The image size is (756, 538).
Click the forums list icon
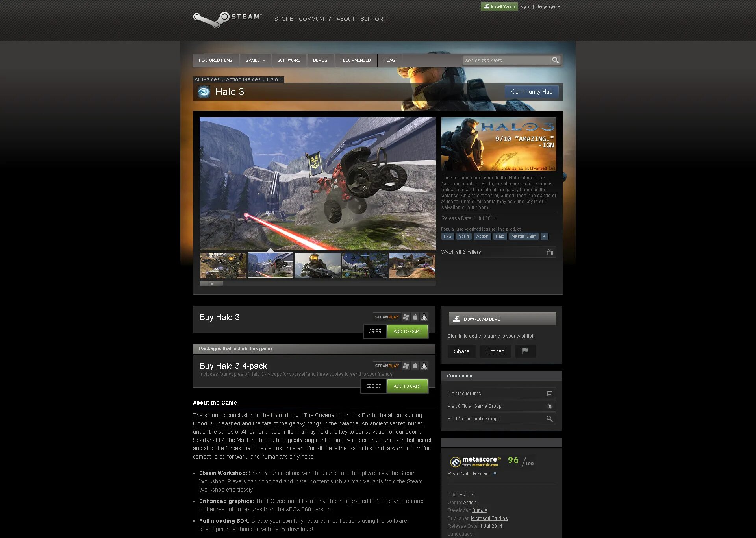click(x=550, y=394)
